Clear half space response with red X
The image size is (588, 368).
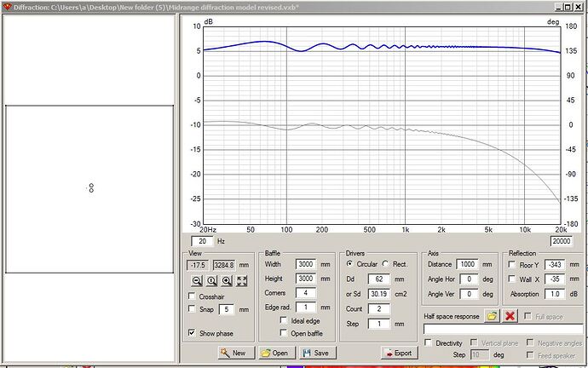point(510,316)
